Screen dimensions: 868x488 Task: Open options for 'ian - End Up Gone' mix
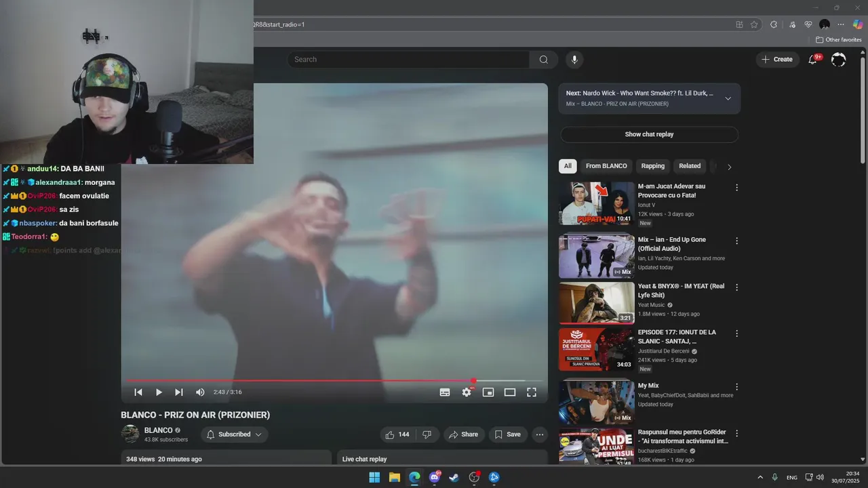tap(736, 241)
